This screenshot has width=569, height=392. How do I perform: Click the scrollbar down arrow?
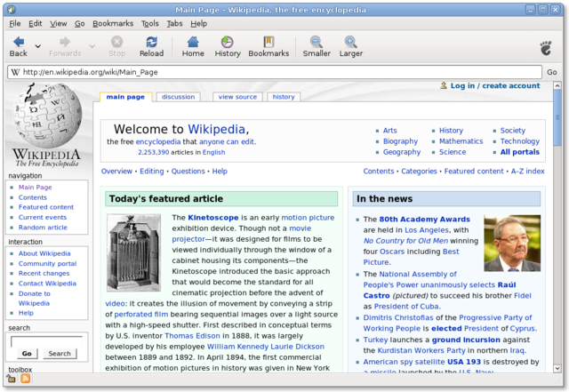click(x=557, y=368)
